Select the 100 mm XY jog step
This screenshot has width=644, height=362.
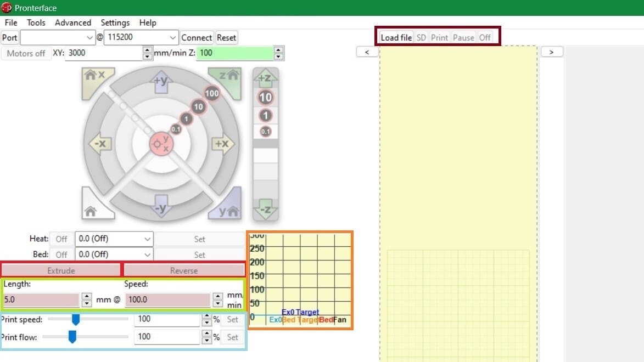click(212, 93)
